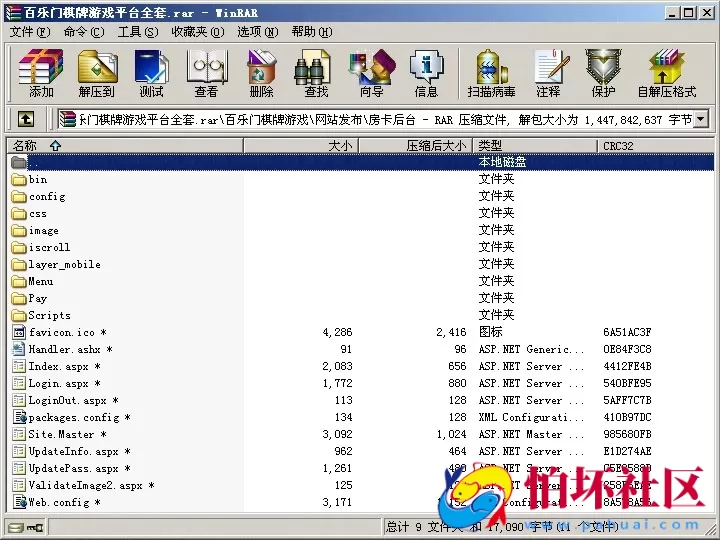Screen dimensions: 720x540
Task: Click type text 'ASP.NET Master ...'
Action: (x=531, y=434)
